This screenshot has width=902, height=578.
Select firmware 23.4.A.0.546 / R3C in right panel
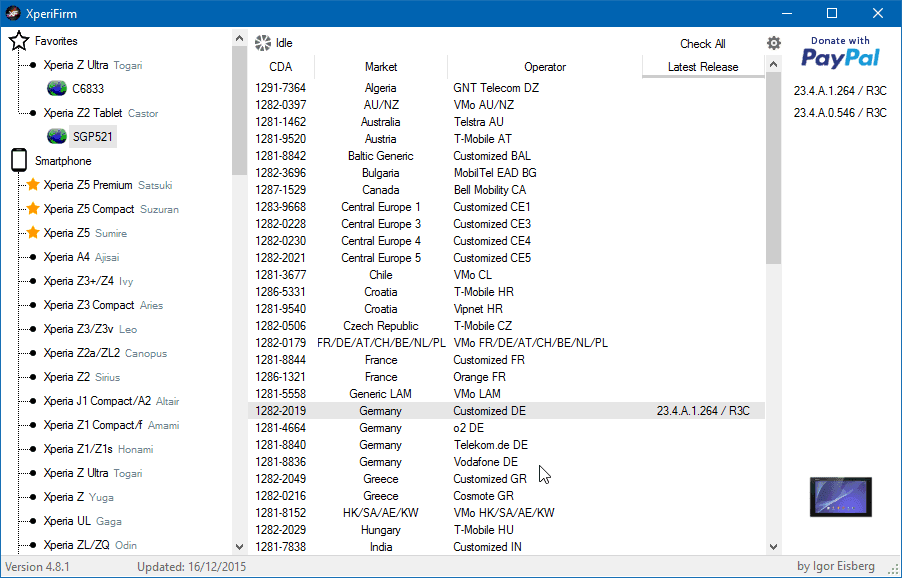pos(840,113)
